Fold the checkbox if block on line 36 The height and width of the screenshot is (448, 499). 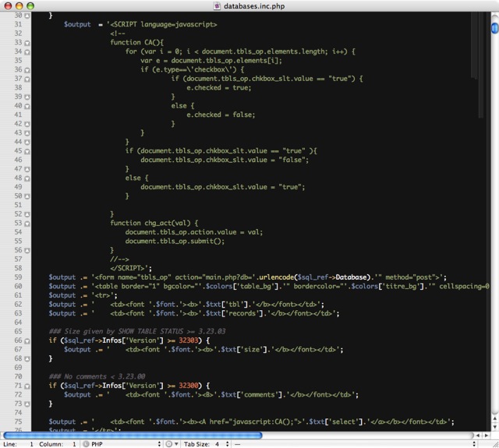pos(27,70)
